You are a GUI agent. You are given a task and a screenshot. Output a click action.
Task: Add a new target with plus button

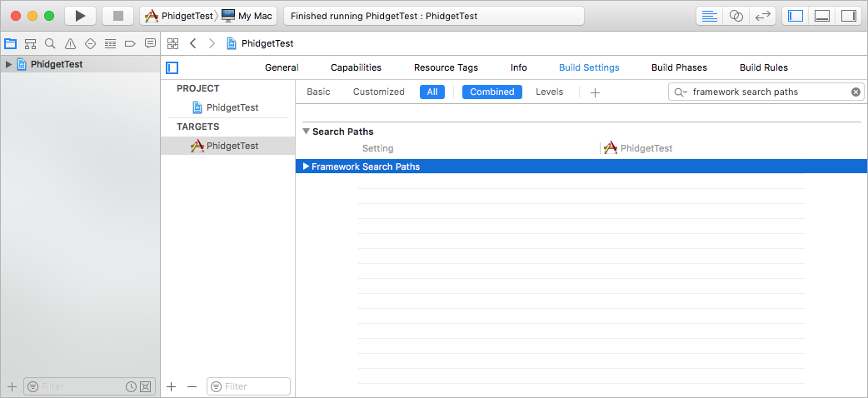172,386
